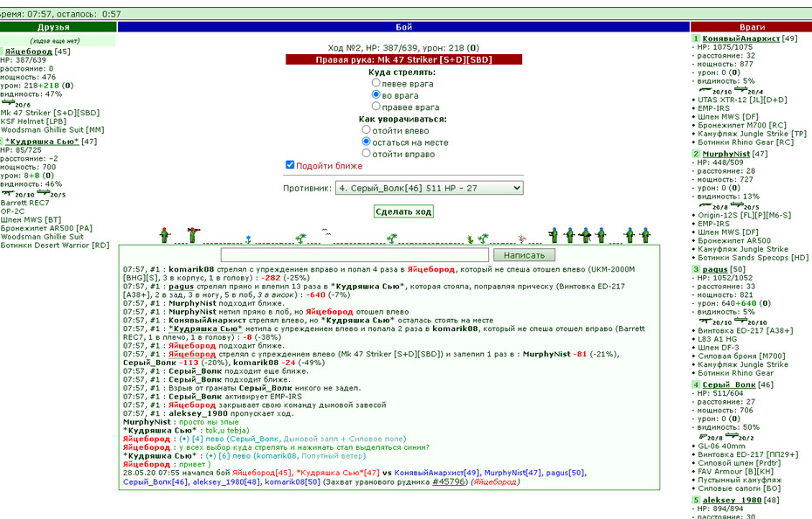Click enemy number badge 3
Image resolution: width=812 pixels, height=519 pixels.
pos(696,269)
